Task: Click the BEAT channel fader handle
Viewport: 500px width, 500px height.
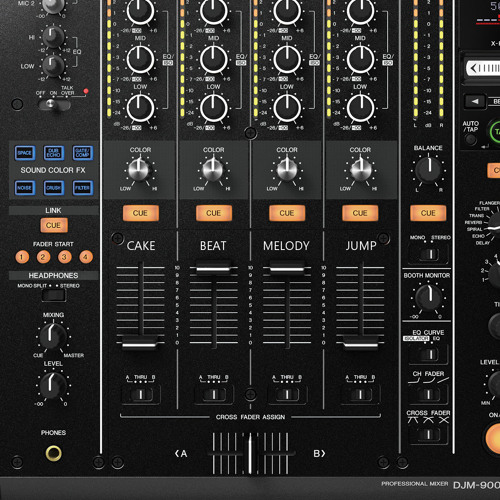Action: click(213, 268)
